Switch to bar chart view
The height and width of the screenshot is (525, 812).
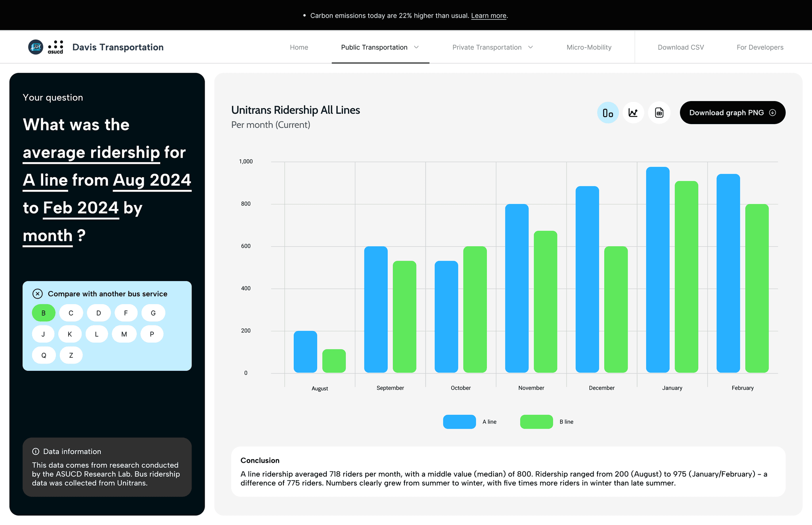point(607,113)
